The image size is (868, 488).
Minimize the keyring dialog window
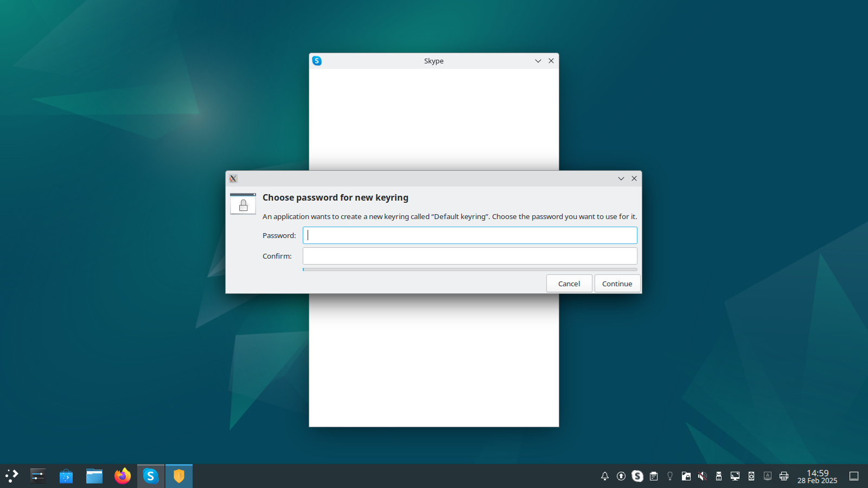[x=621, y=178]
